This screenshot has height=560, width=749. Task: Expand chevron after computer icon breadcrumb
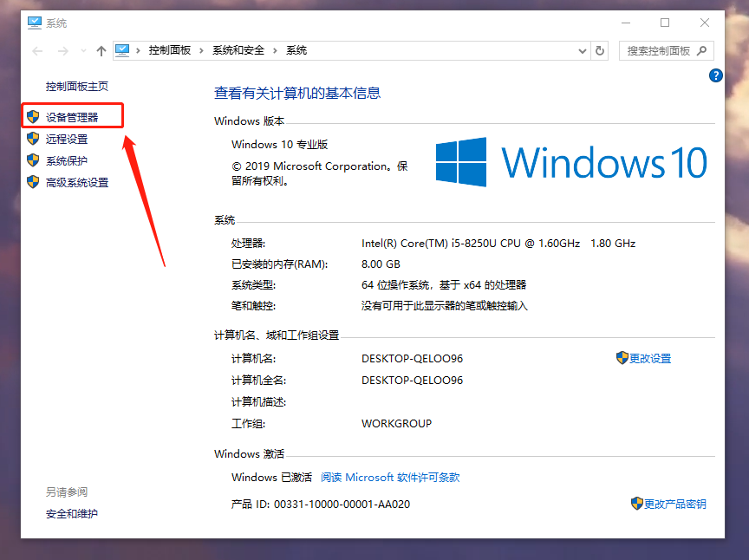point(138,50)
